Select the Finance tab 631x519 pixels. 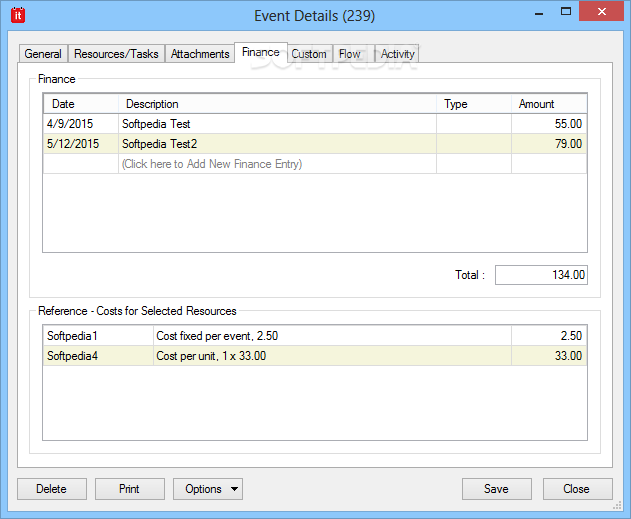click(261, 52)
